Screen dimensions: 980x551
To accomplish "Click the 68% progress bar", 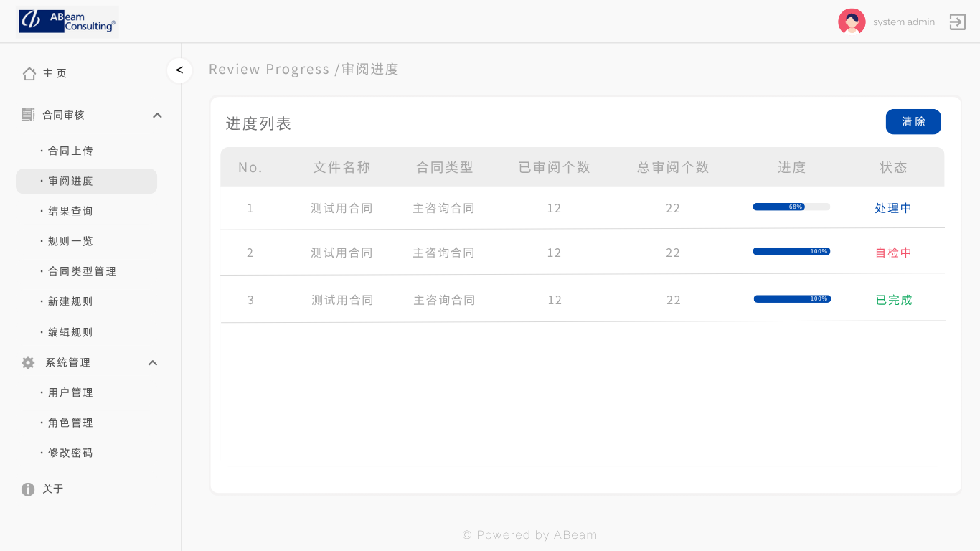I will coord(791,207).
